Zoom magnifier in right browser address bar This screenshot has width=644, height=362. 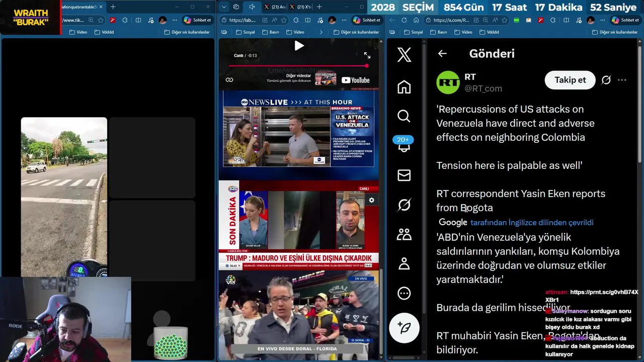[x=486, y=20]
